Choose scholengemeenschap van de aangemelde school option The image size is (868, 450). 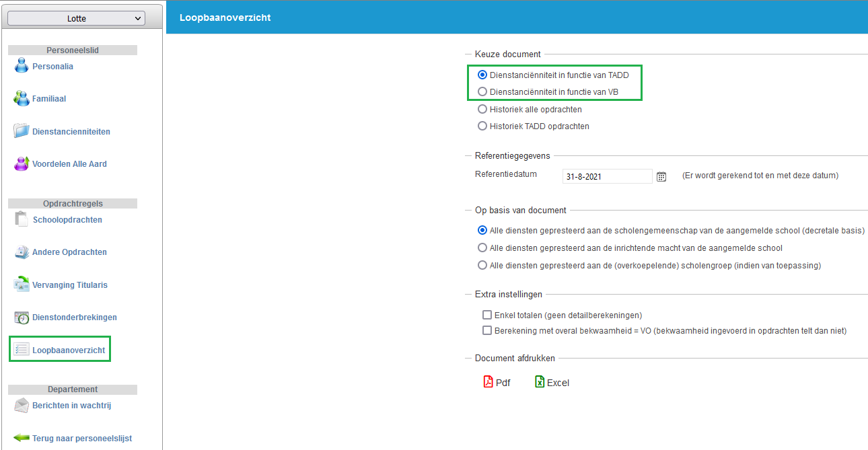tap(482, 230)
